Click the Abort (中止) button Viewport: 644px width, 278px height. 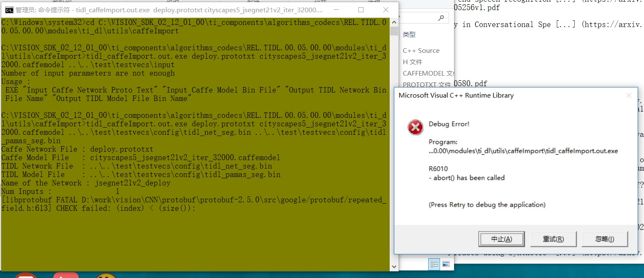501,239
